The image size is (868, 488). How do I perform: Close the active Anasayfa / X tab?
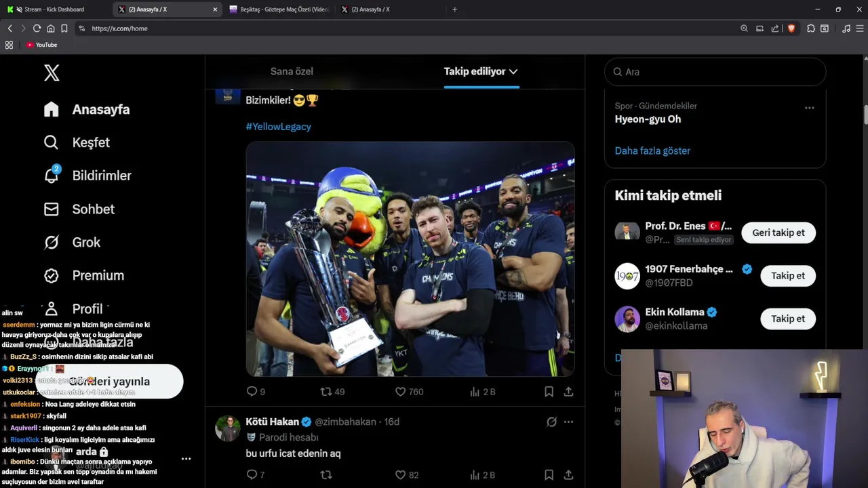(215, 9)
